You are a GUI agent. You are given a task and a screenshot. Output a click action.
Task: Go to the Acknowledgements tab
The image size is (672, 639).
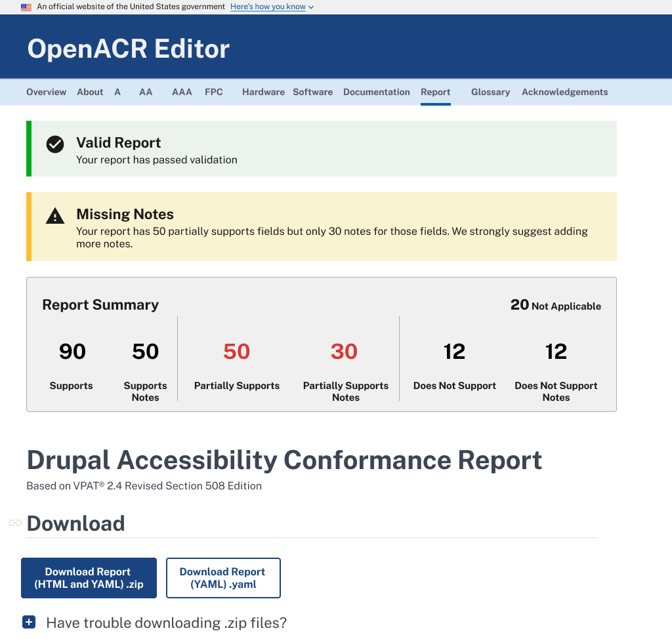pyautogui.click(x=564, y=92)
